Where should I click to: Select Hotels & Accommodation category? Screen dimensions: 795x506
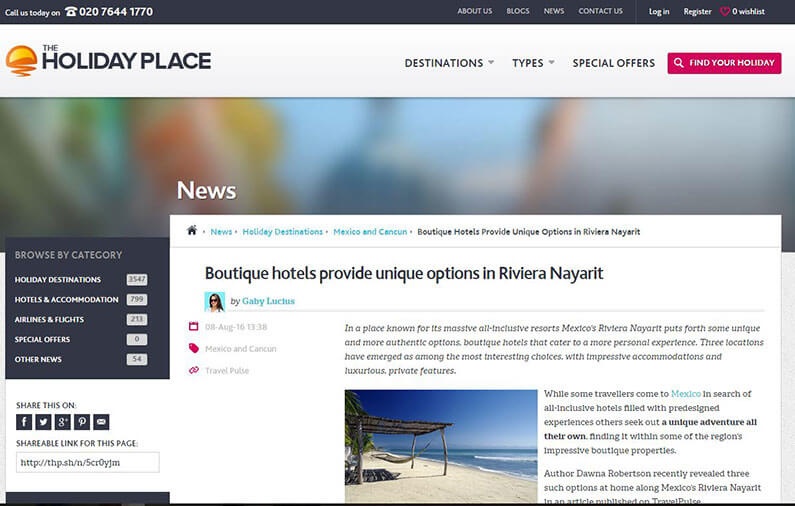(66, 300)
